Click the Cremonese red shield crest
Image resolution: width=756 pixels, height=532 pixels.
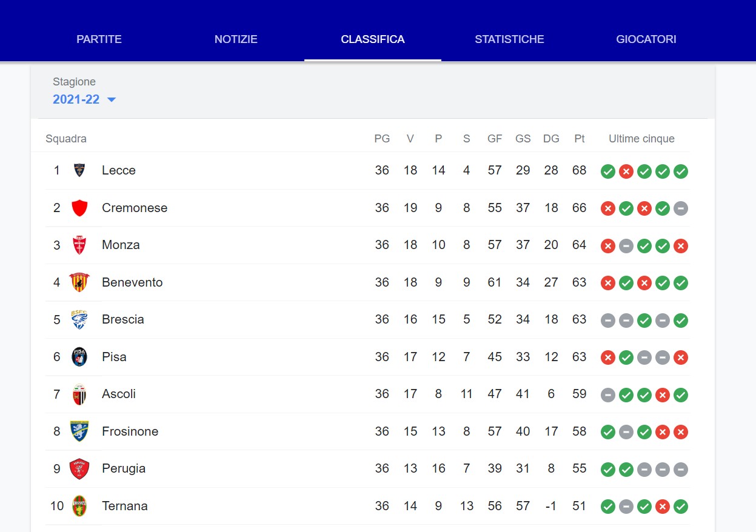tap(79, 208)
